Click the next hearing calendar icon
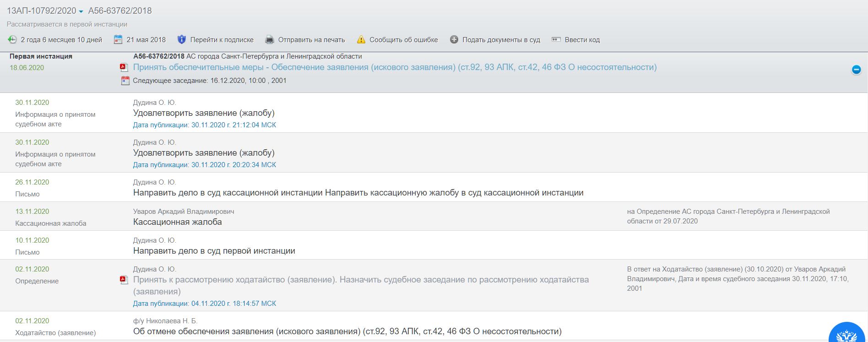The image size is (868, 342). pyautogui.click(x=125, y=81)
